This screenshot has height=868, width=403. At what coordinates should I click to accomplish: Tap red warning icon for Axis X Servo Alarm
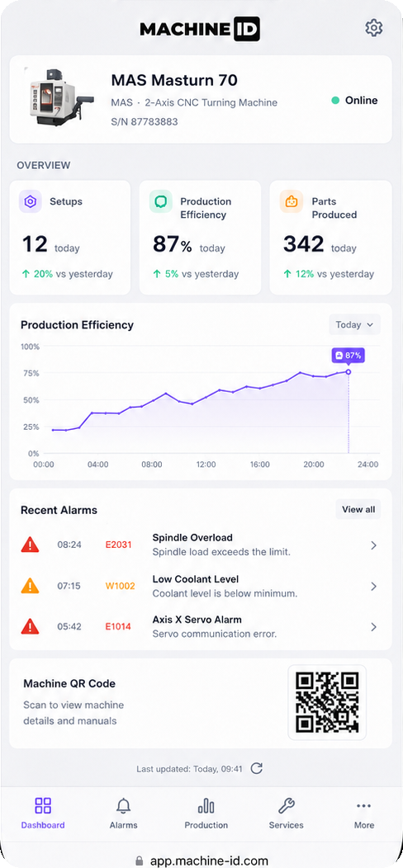(30, 626)
